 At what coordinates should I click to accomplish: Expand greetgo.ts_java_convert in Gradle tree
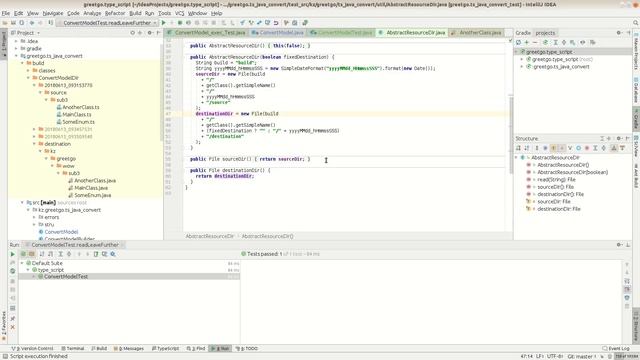click(x=522, y=67)
